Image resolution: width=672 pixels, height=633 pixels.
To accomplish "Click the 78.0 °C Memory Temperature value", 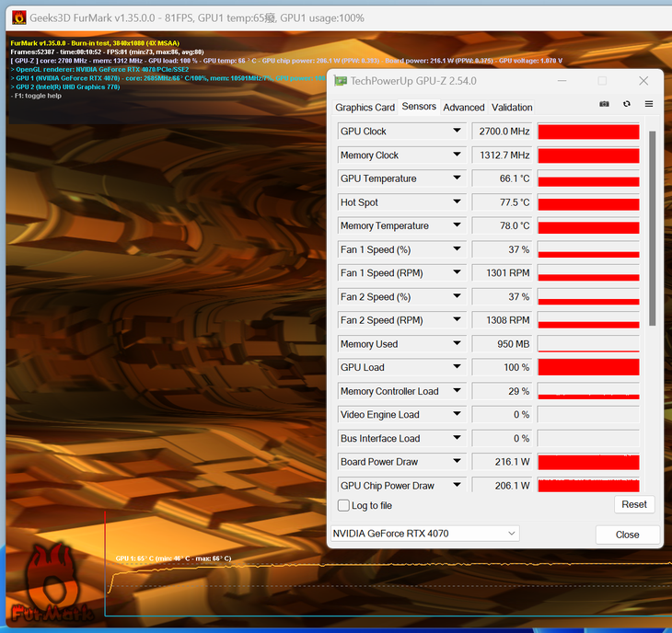I will tap(503, 225).
